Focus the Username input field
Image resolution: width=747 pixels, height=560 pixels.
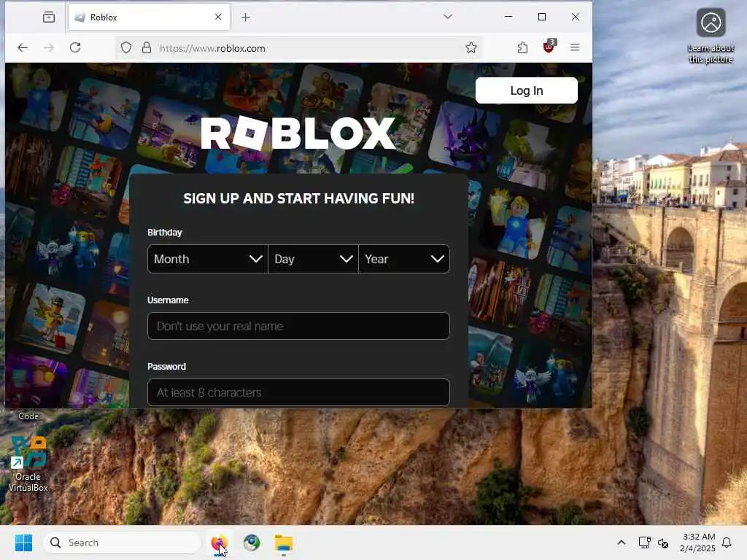[x=298, y=326]
